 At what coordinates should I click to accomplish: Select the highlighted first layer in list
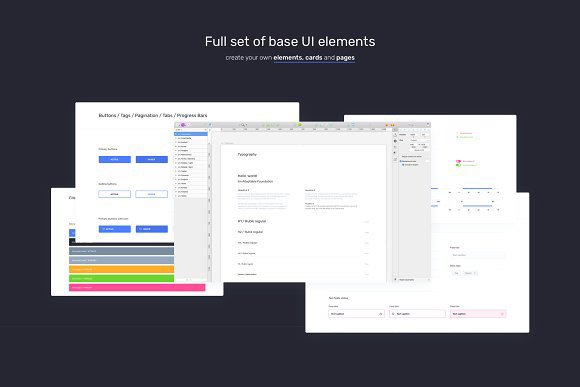(191, 134)
